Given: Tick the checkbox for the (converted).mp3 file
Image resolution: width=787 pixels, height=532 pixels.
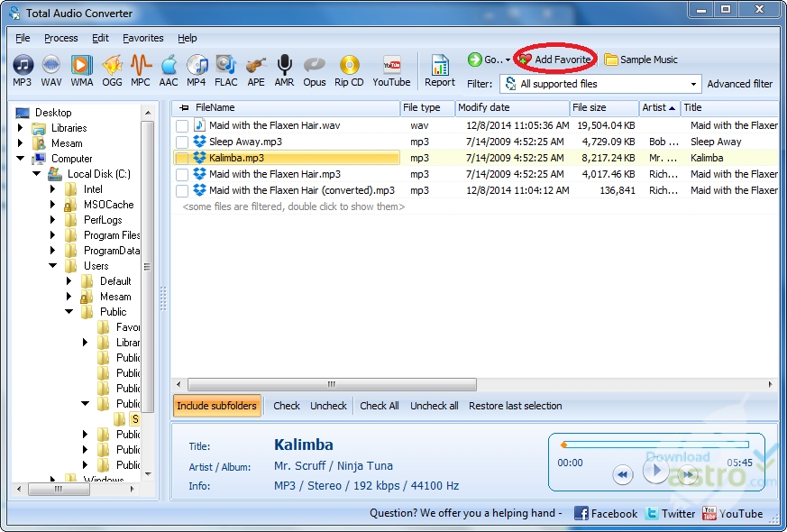Looking at the screenshot, I should (x=182, y=191).
